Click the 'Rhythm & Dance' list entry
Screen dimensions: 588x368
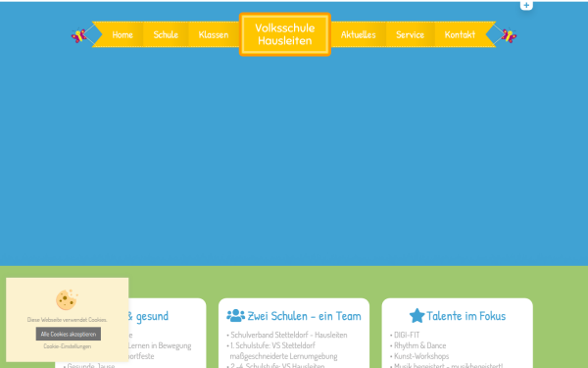pos(420,345)
